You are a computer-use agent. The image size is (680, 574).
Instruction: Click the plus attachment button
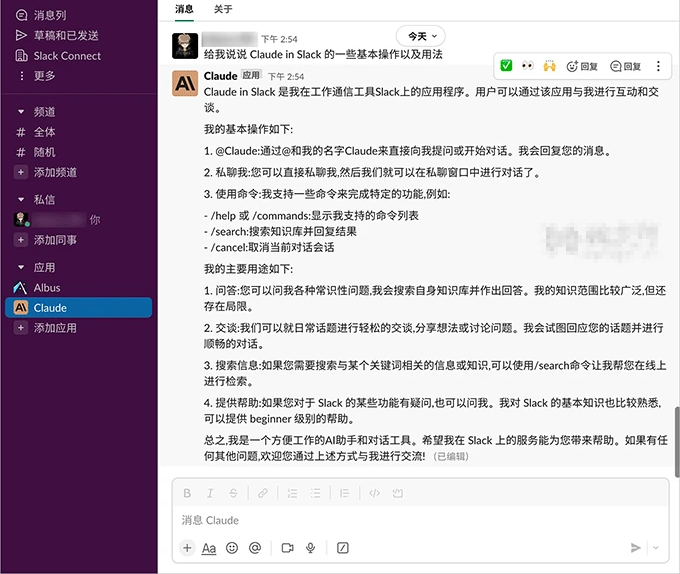tap(187, 548)
